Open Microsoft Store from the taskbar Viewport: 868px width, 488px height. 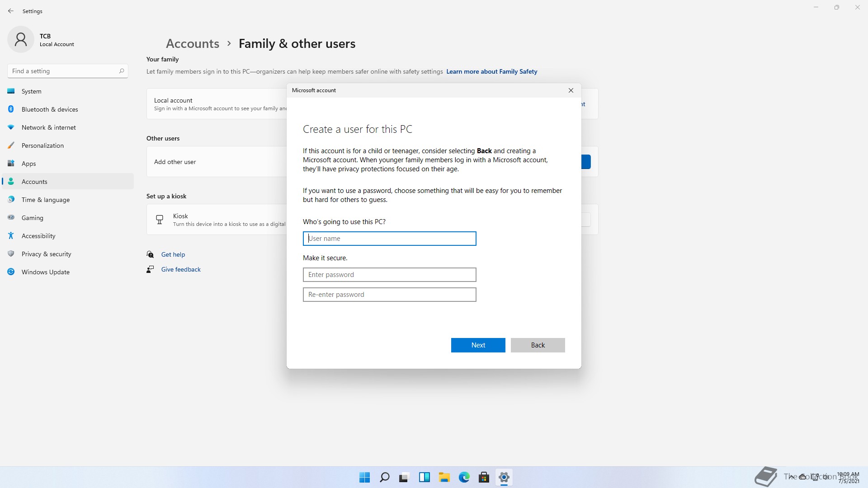(484, 477)
